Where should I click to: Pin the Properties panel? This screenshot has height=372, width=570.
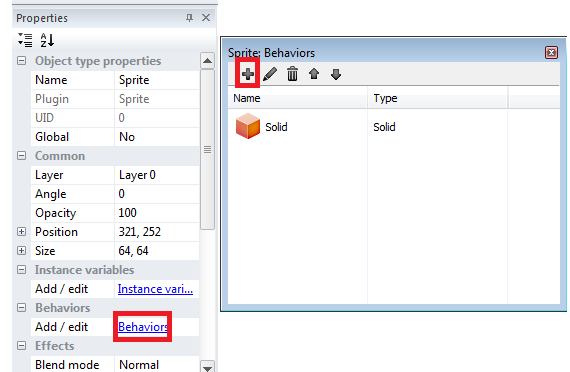coord(189,17)
